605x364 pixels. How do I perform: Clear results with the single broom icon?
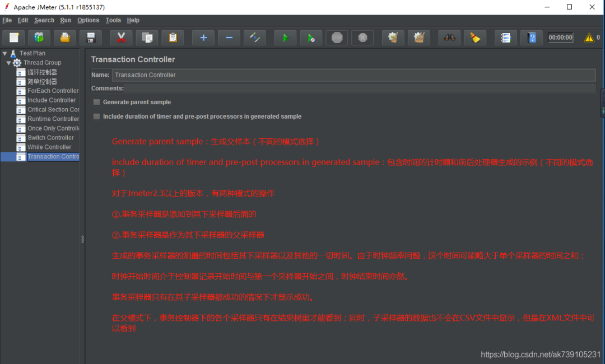(x=393, y=38)
